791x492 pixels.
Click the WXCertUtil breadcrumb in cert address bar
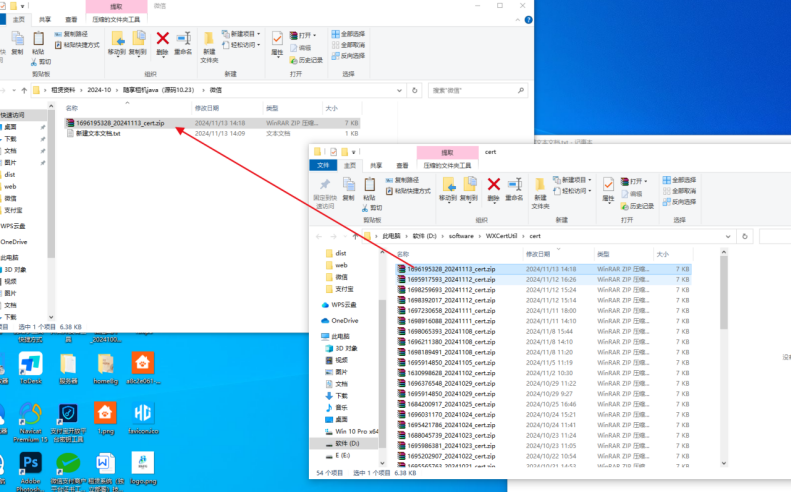pos(501,236)
